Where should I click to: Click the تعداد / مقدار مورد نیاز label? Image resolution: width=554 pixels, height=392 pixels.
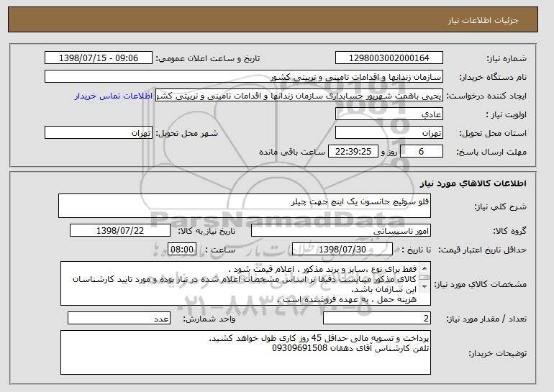486,319
